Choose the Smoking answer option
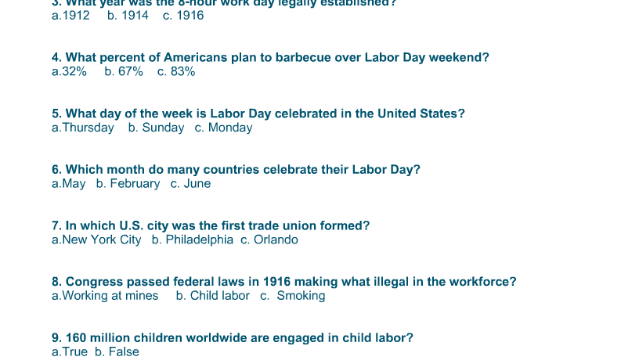Viewport: 639px width, 364px height. pyautogui.click(x=293, y=296)
